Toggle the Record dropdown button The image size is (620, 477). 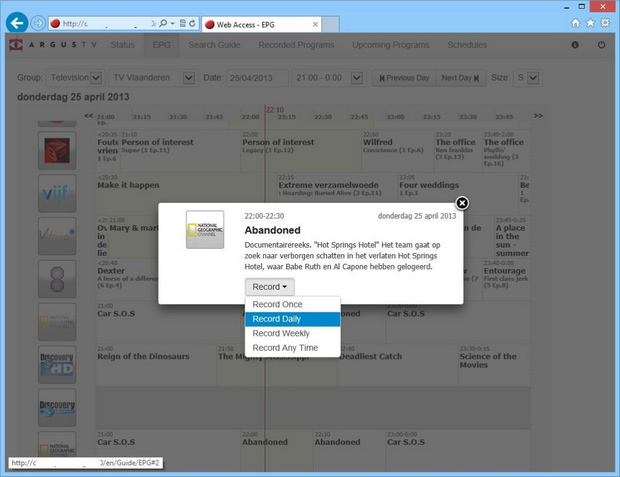tap(269, 287)
